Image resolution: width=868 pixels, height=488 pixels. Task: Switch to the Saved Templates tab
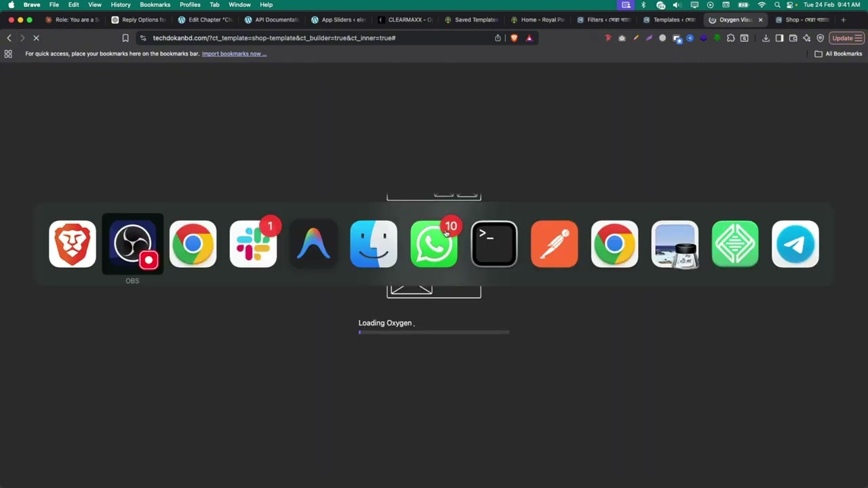point(471,20)
